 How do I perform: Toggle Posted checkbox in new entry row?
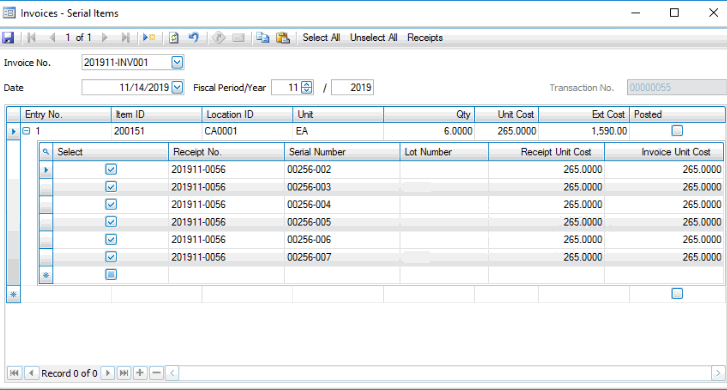click(x=677, y=294)
